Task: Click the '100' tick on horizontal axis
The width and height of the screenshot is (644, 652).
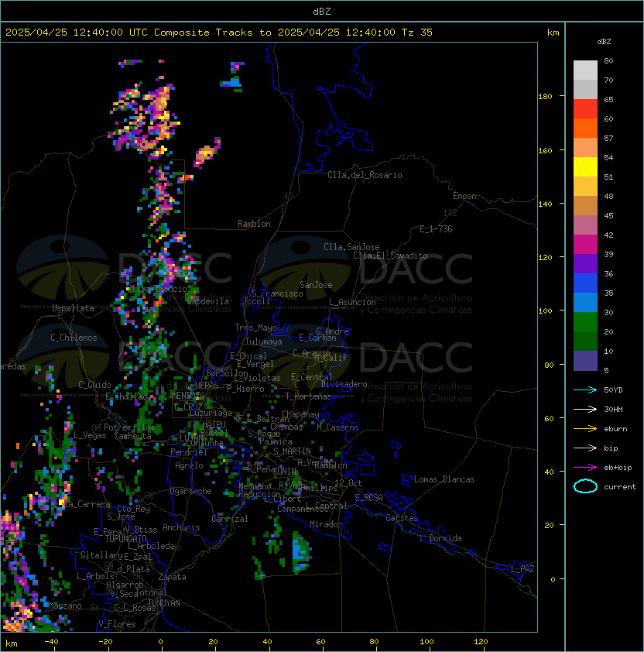Action: [x=426, y=642]
